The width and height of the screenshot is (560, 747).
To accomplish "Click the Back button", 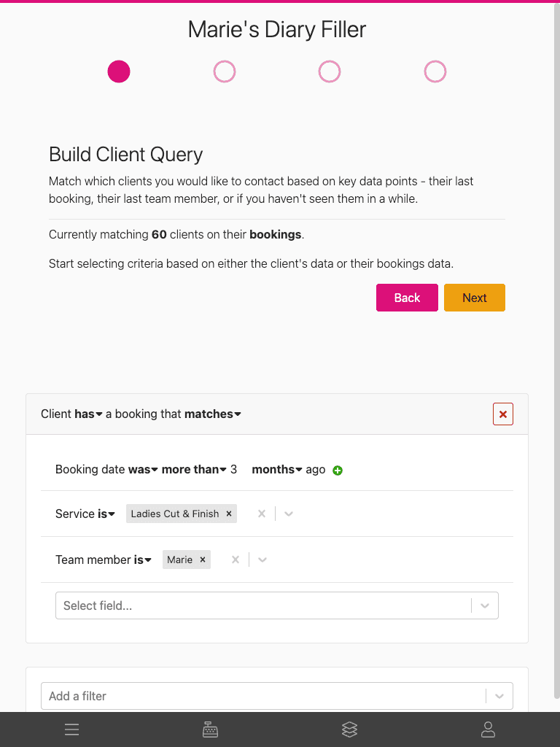I will pyautogui.click(x=407, y=298).
